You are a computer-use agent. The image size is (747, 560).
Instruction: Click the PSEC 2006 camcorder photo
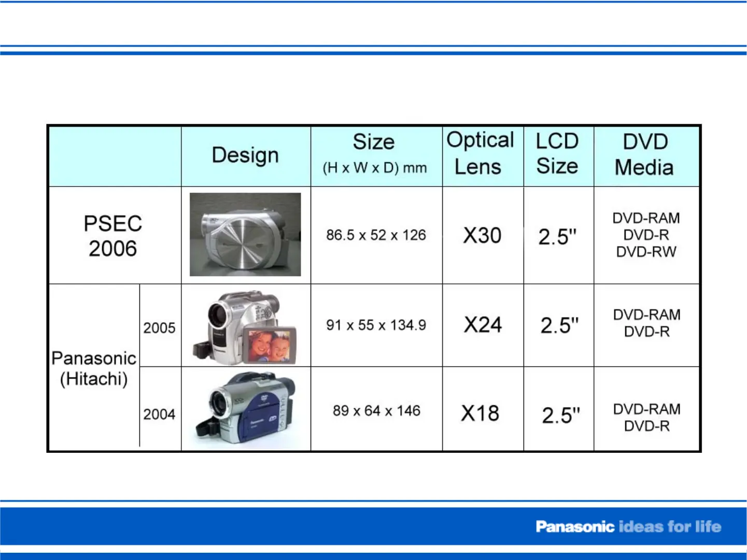click(245, 234)
